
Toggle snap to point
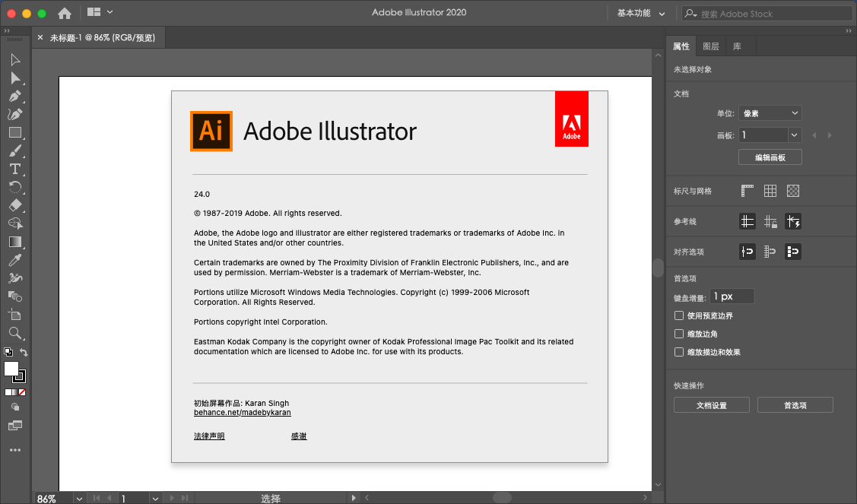pyautogui.click(x=747, y=252)
